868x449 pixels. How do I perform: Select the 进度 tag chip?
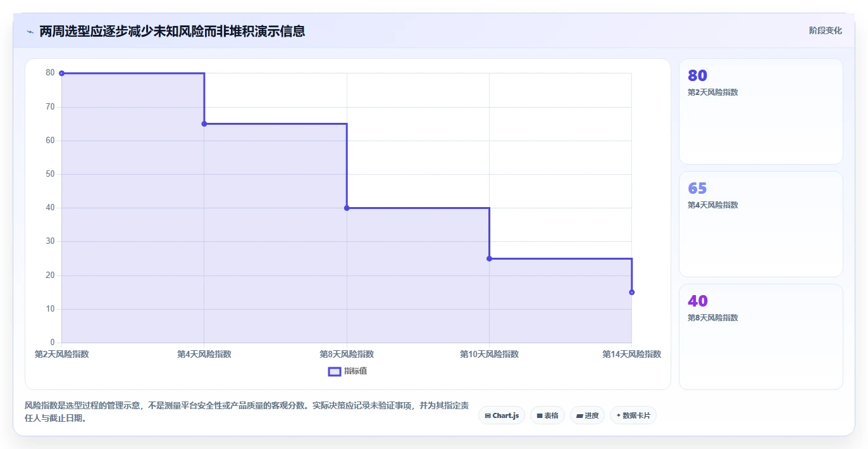click(587, 415)
